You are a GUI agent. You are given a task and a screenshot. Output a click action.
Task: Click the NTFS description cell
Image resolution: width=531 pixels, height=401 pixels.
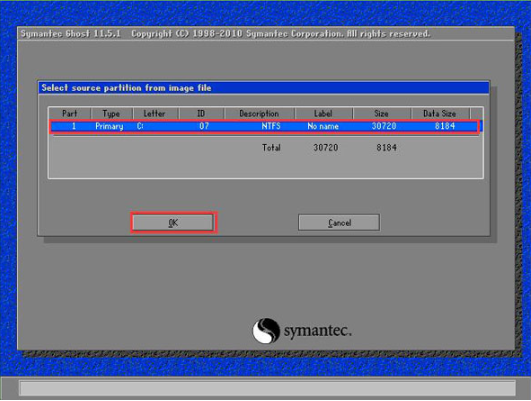[x=271, y=126]
